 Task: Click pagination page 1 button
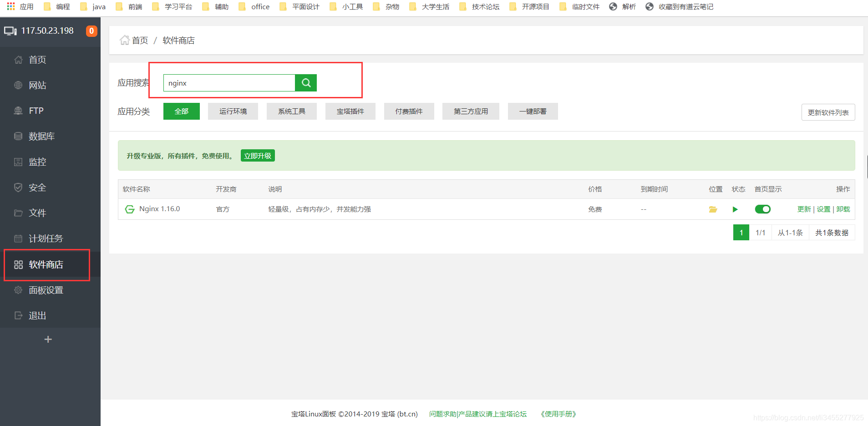741,233
